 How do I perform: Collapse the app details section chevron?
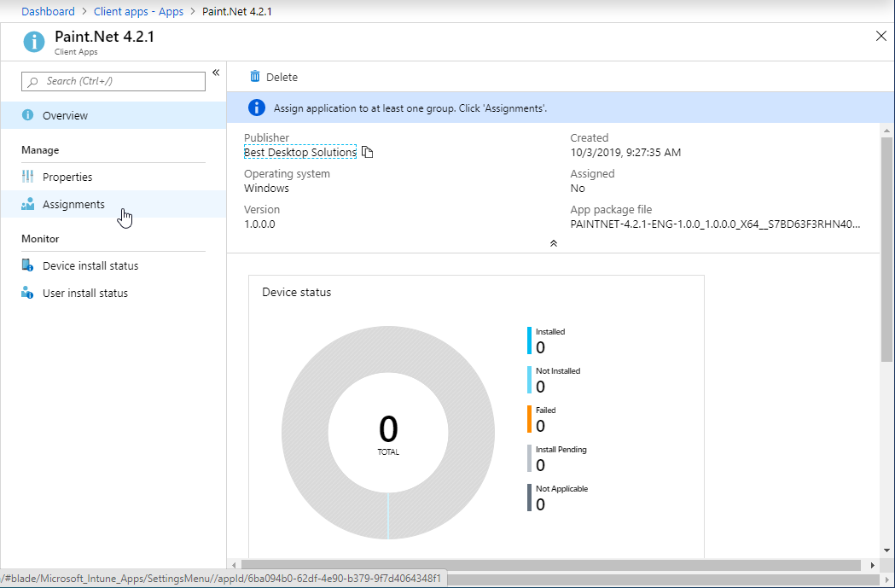coord(553,243)
